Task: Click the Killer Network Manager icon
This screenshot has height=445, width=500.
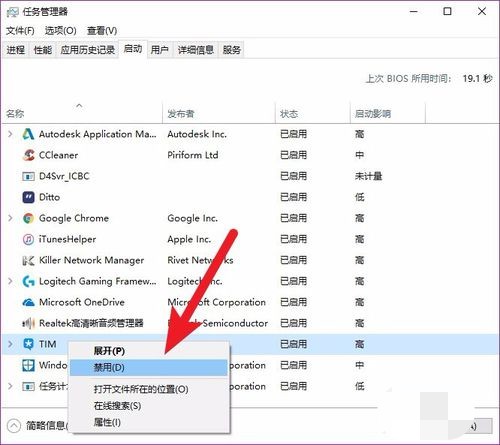Action: point(28,260)
